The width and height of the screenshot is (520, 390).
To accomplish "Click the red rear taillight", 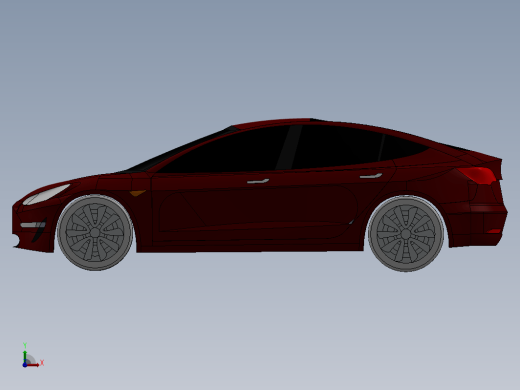I will click(477, 175).
